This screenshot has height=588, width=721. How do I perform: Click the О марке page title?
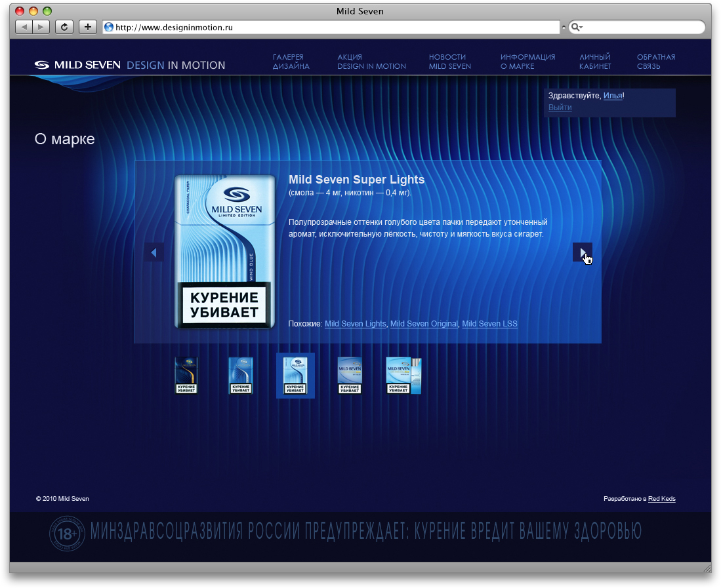65,139
